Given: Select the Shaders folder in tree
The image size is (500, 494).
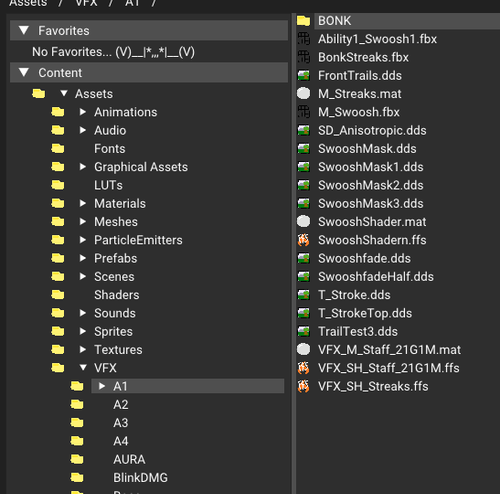Looking at the screenshot, I should (117, 295).
